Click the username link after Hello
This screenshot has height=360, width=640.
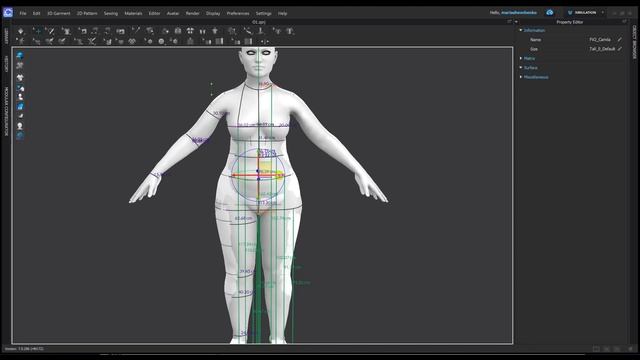pyautogui.click(x=519, y=13)
